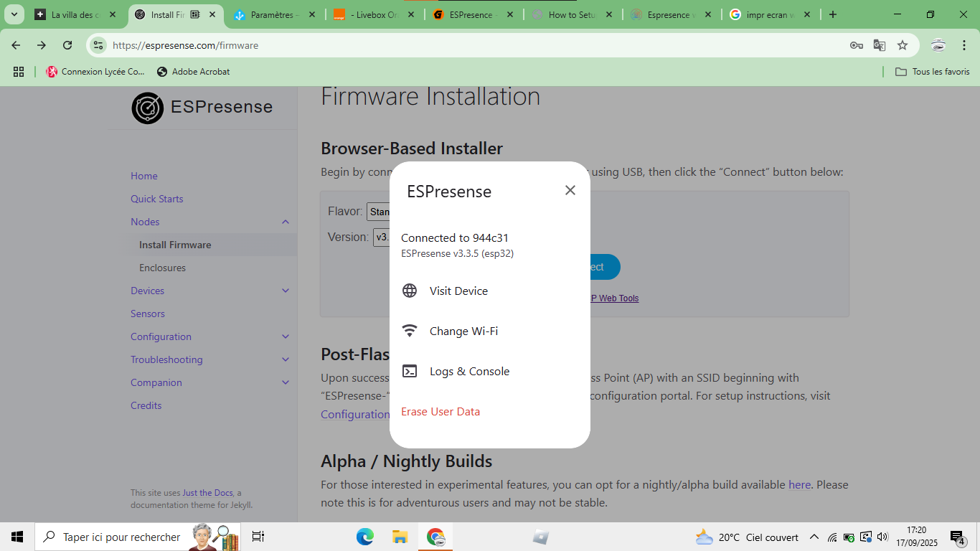980x551 pixels.
Task: Focus the address bar URL
Action: (185, 45)
